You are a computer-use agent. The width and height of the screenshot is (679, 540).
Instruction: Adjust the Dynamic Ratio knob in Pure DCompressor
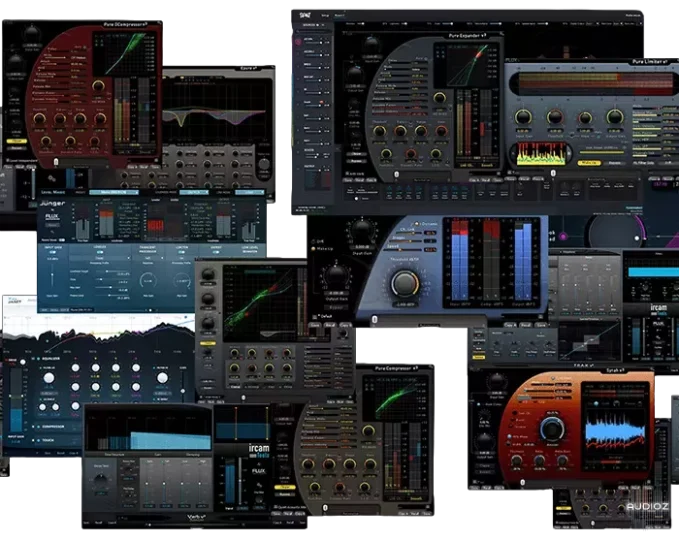(x=70, y=141)
